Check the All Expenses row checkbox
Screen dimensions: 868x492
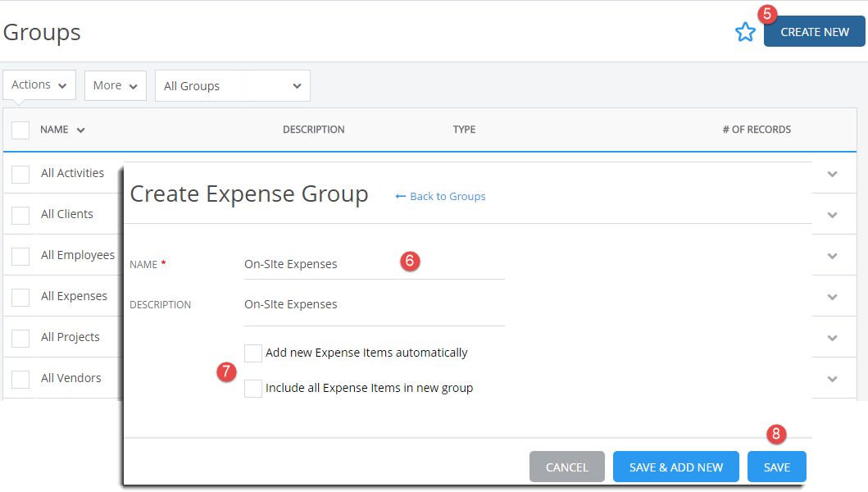tap(20, 296)
